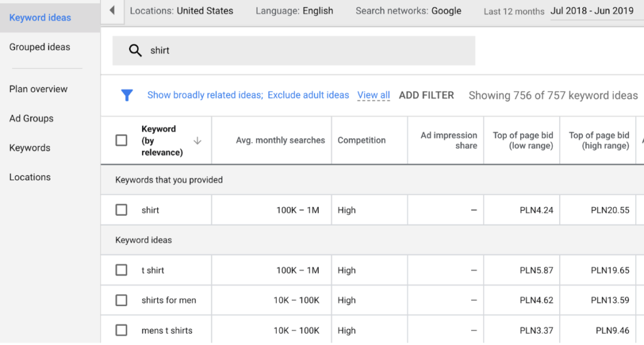
Task: Collapse the sidebar with the back arrow
Action: pos(112,11)
